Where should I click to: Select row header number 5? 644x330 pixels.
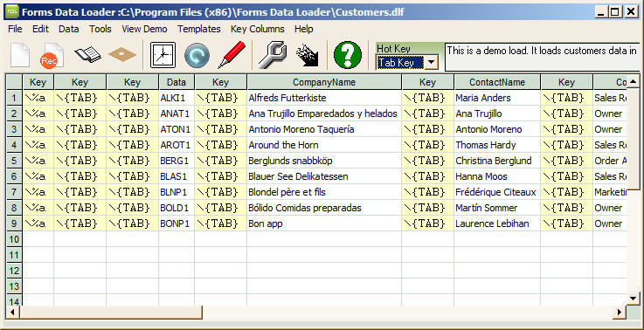(x=15, y=161)
